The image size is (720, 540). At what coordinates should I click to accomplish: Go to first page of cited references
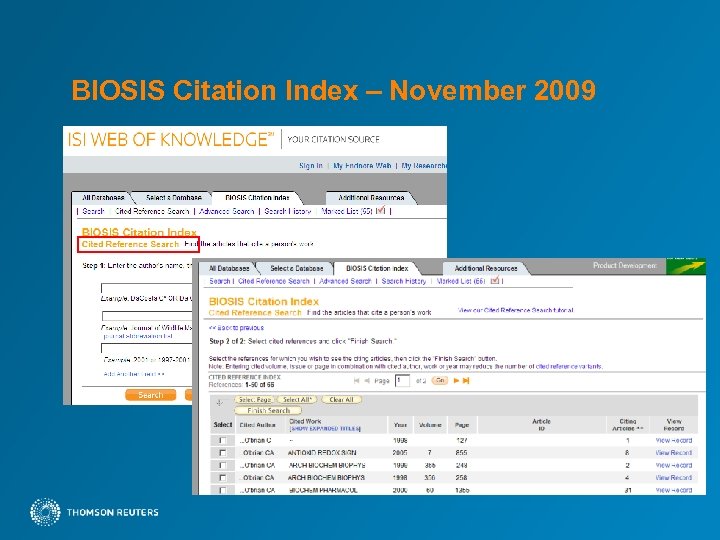pyautogui.click(x=356, y=380)
